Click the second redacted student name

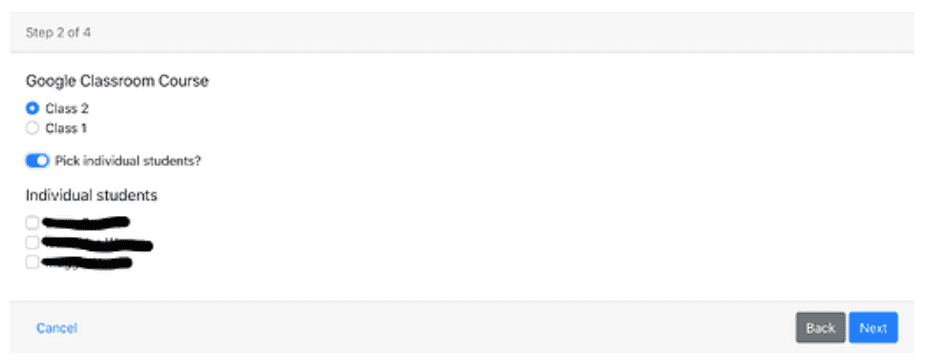click(98, 242)
